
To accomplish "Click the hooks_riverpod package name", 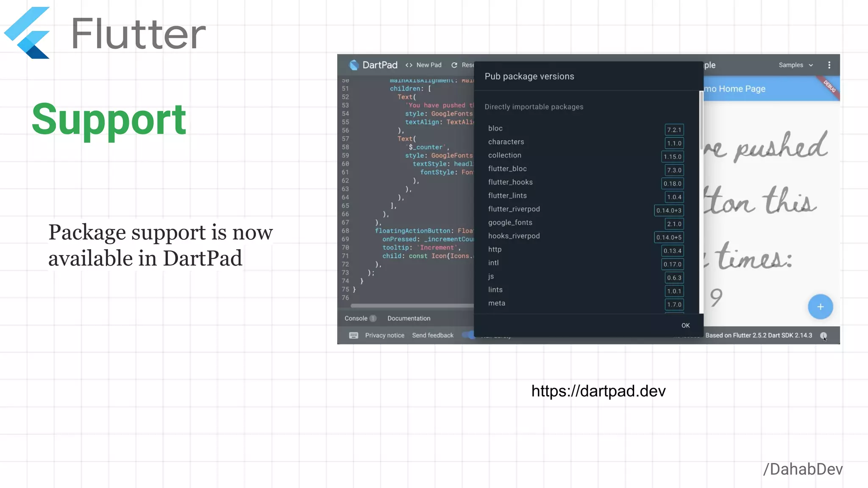I will (x=514, y=236).
